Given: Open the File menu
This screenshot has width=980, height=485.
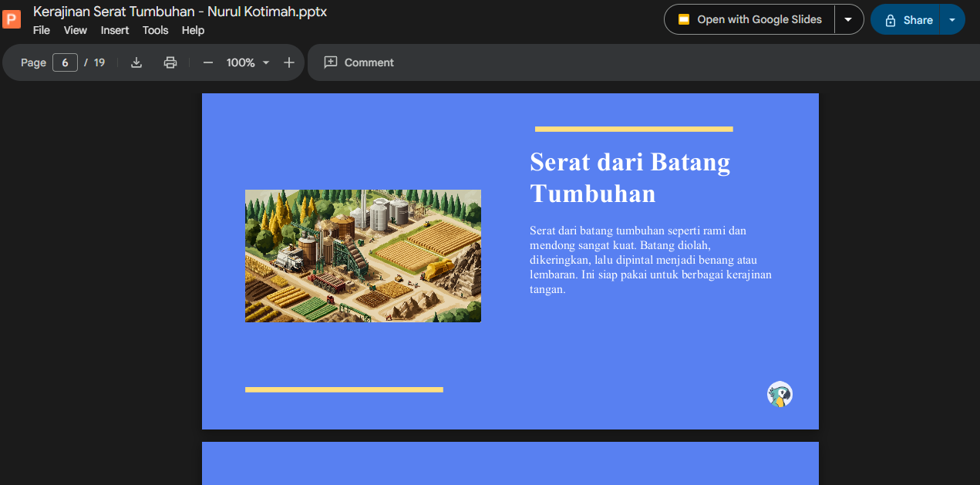Looking at the screenshot, I should (41, 30).
